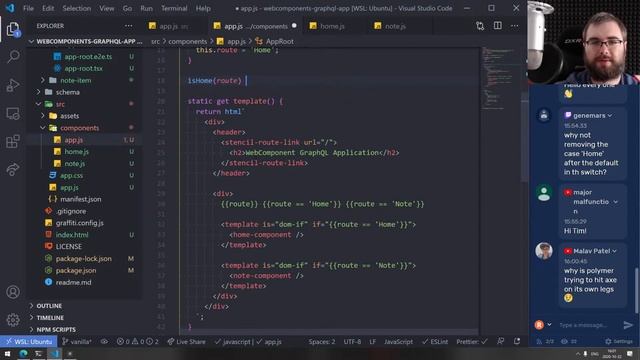Viewport: 640px width, 360px height.
Task: Open the Go menu
Action: point(127,8)
